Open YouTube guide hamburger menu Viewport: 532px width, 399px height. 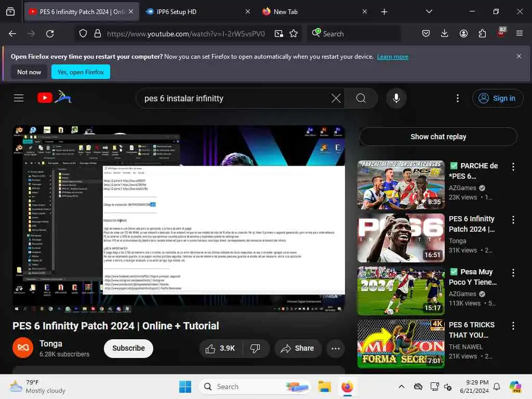19,98
